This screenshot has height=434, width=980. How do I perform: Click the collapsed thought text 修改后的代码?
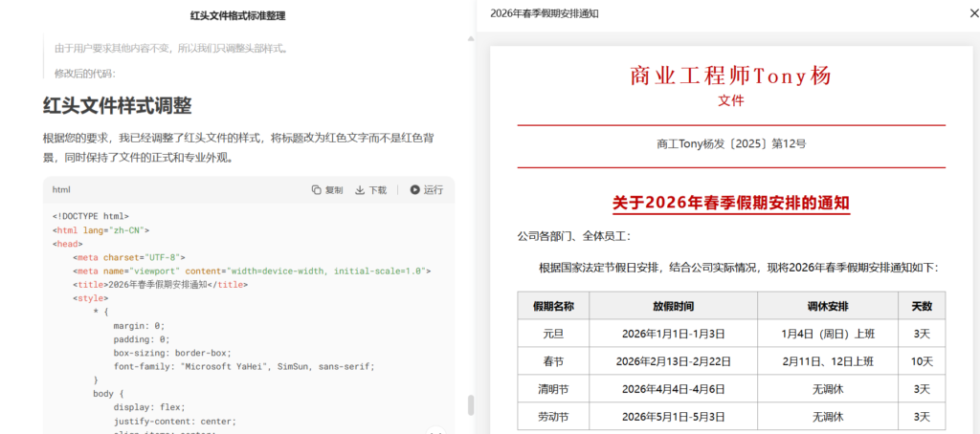click(85, 74)
